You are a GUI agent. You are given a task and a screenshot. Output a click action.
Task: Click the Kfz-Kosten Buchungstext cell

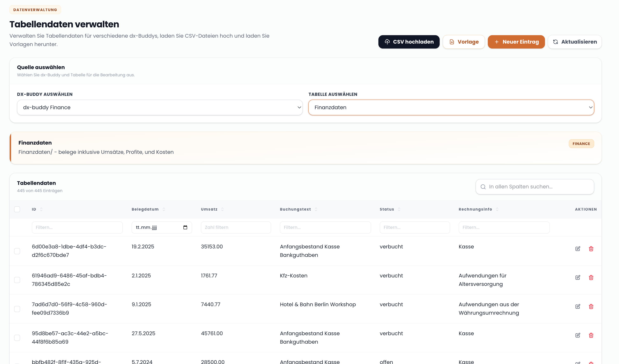[x=293, y=276]
